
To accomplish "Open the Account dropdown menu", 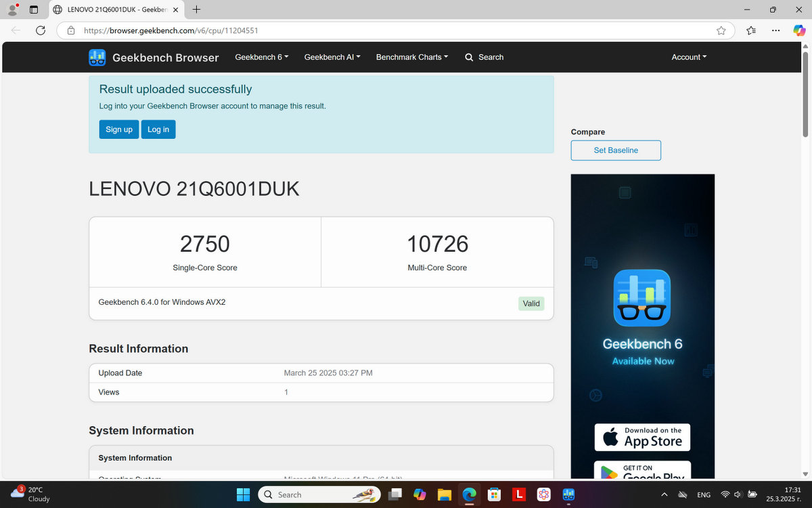I will [x=688, y=58].
